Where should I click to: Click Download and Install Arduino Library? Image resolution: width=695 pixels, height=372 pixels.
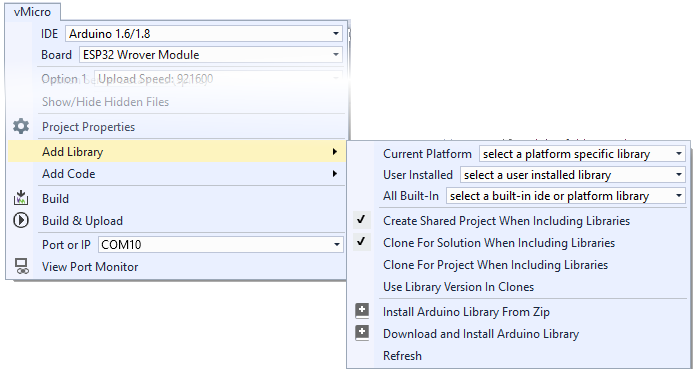click(x=481, y=333)
